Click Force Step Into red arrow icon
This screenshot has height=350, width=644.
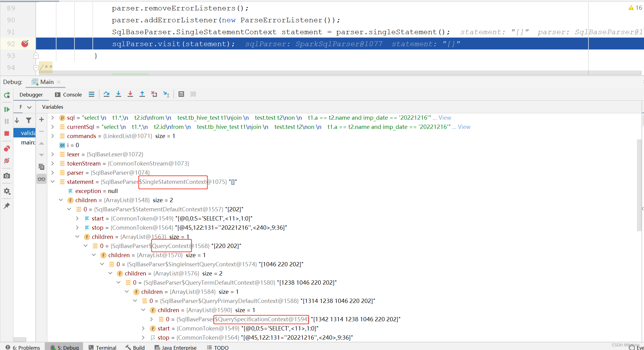coord(130,94)
